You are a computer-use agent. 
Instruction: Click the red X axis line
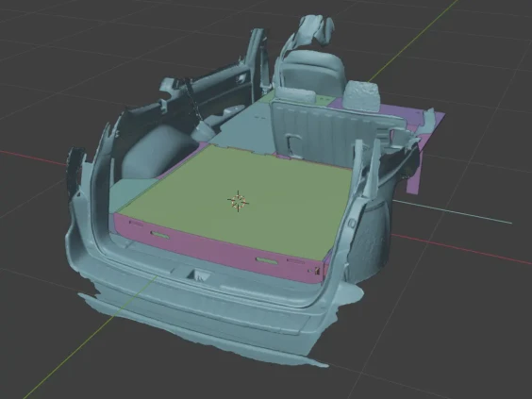tap(461, 250)
